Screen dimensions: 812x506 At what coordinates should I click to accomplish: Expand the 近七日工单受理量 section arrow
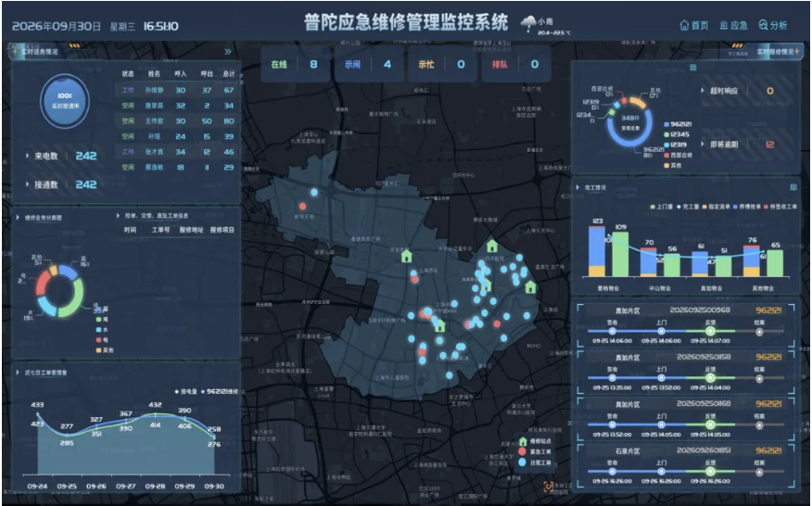pos(18,373)
